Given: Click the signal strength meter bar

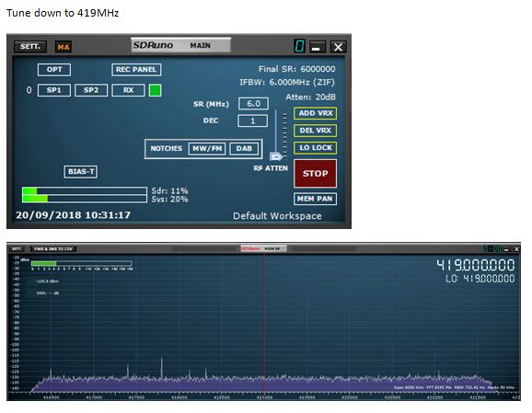Looking at the screenshot, I should (81, 263).
